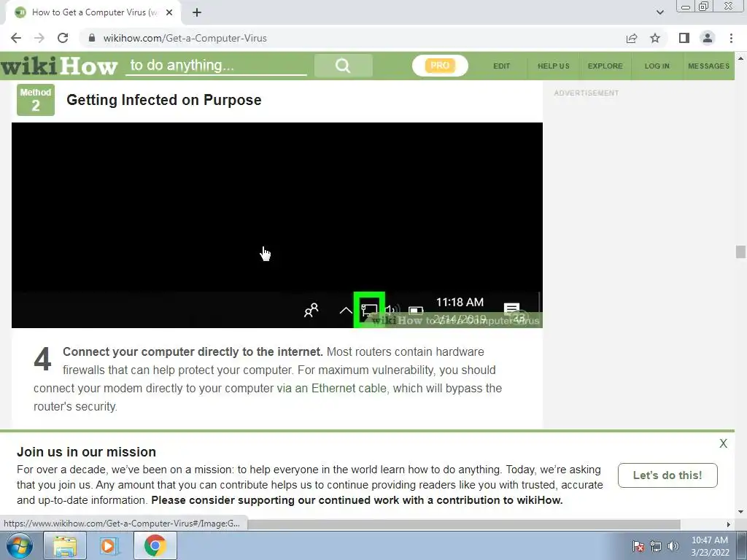This screenshot has height=560, width=747.
Task: Click the ADVERTISEMENT label
Action: click(x=587, y=93)
